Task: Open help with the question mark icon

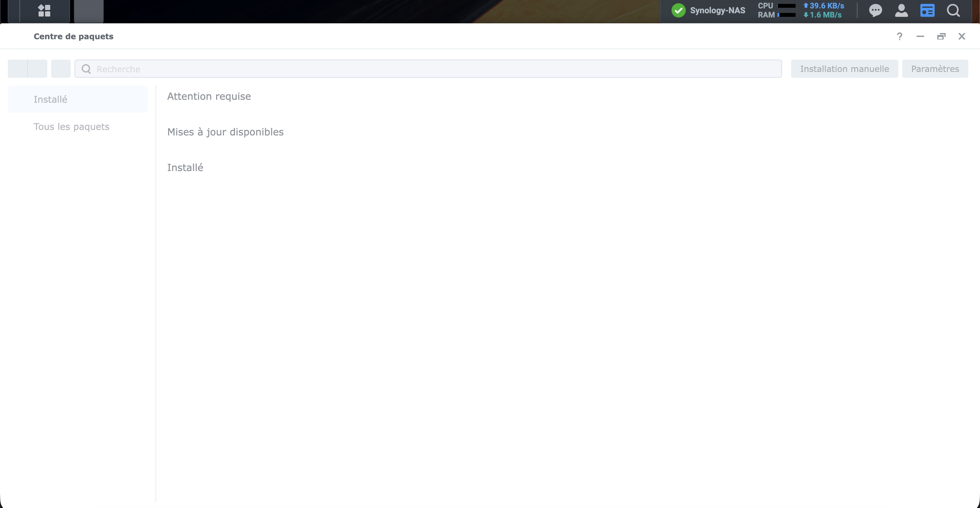Action: coord(899,36)
